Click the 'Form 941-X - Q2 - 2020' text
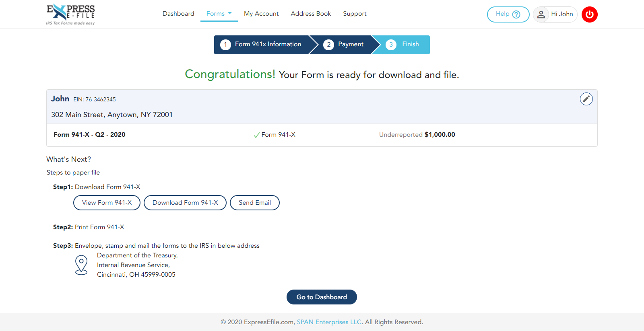The width and height of the screenshot is (644, 331). pos(89,135)
